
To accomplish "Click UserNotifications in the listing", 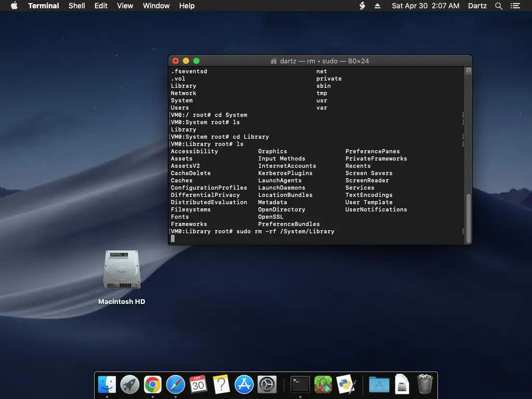I will (376, 209).
